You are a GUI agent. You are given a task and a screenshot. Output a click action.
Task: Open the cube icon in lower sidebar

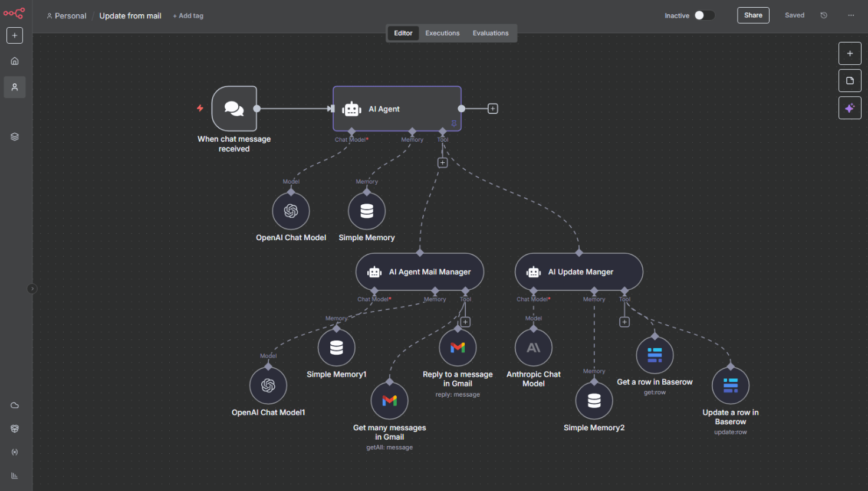click(x=15, y=428)
